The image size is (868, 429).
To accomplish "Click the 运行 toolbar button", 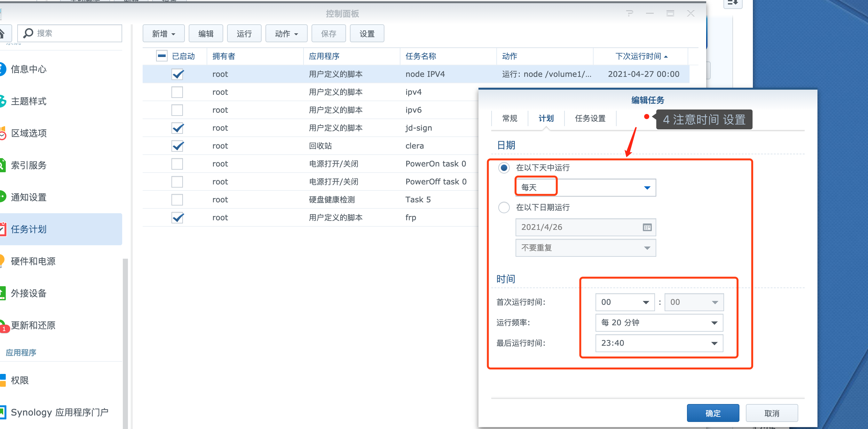I will coord(244,33).
